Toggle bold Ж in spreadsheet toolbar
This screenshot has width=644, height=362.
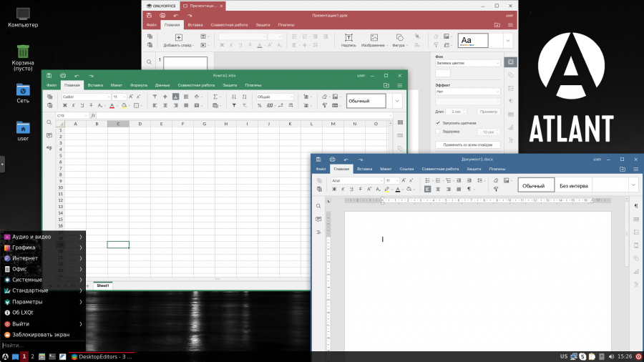click(64, 105)
